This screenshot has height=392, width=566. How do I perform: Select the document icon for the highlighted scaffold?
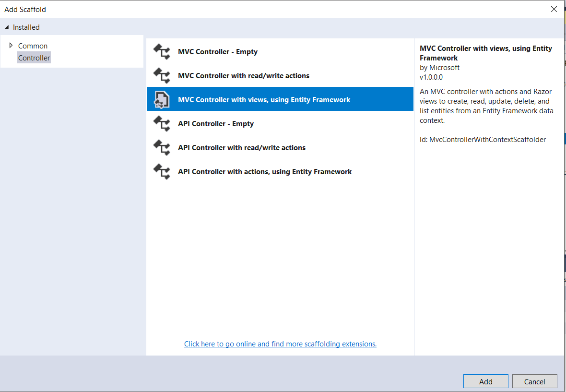(x=162, y=99)
